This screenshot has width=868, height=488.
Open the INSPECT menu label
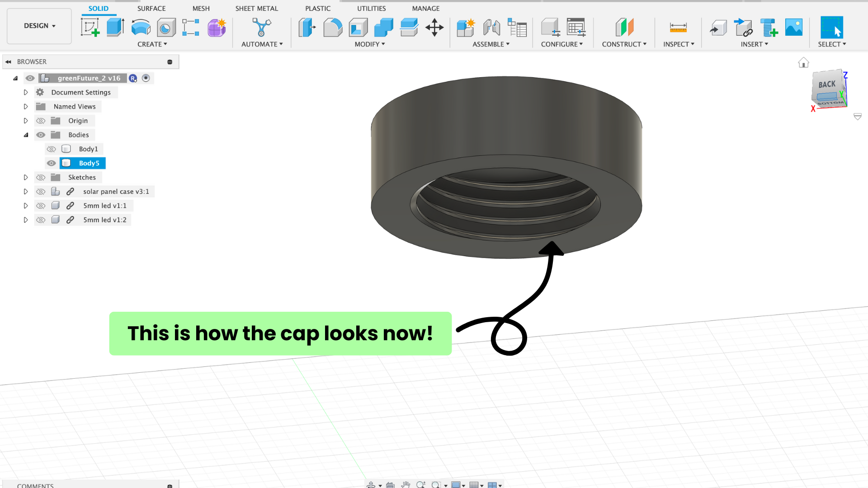(679, 44)
